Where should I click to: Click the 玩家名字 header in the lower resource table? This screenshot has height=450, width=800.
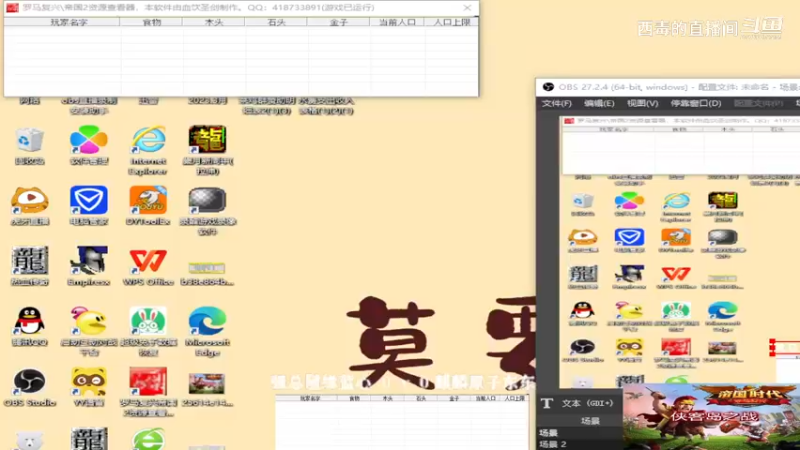[310, 398]
